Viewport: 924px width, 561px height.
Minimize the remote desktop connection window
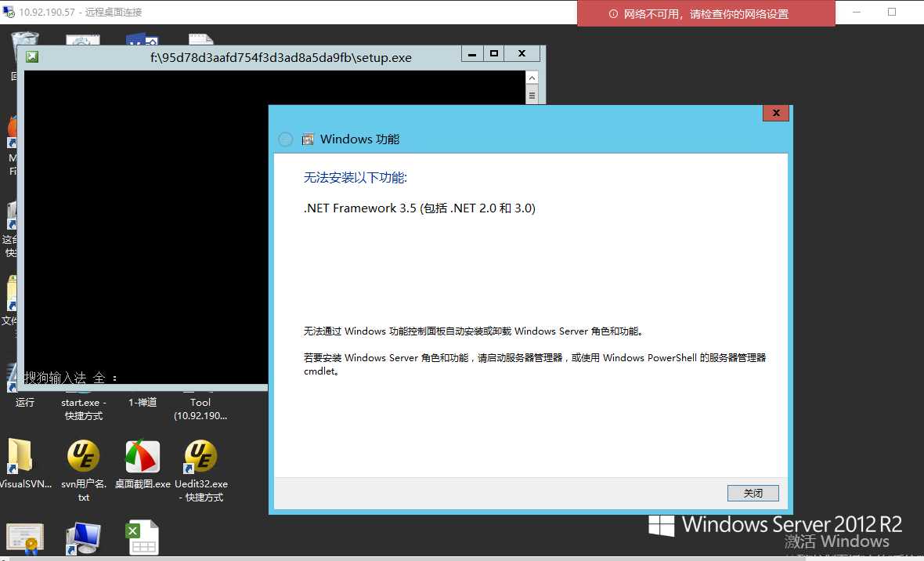point(857,12)
